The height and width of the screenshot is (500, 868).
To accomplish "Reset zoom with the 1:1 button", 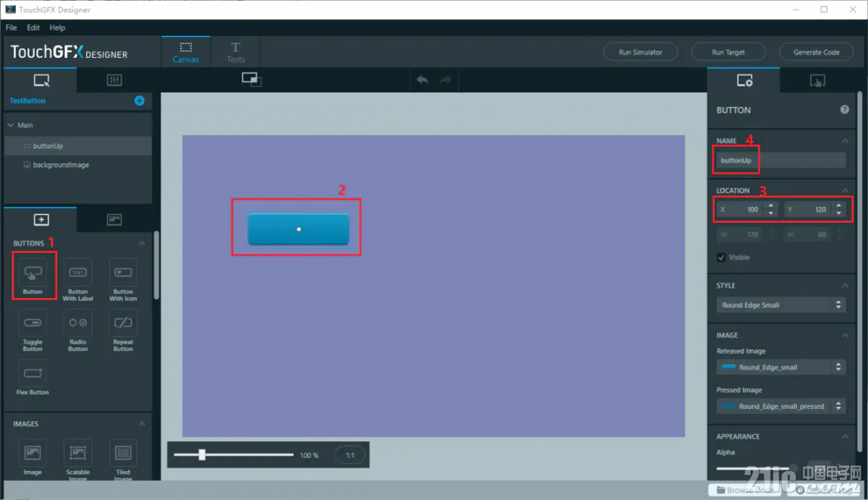I will (x=350, y=455).
